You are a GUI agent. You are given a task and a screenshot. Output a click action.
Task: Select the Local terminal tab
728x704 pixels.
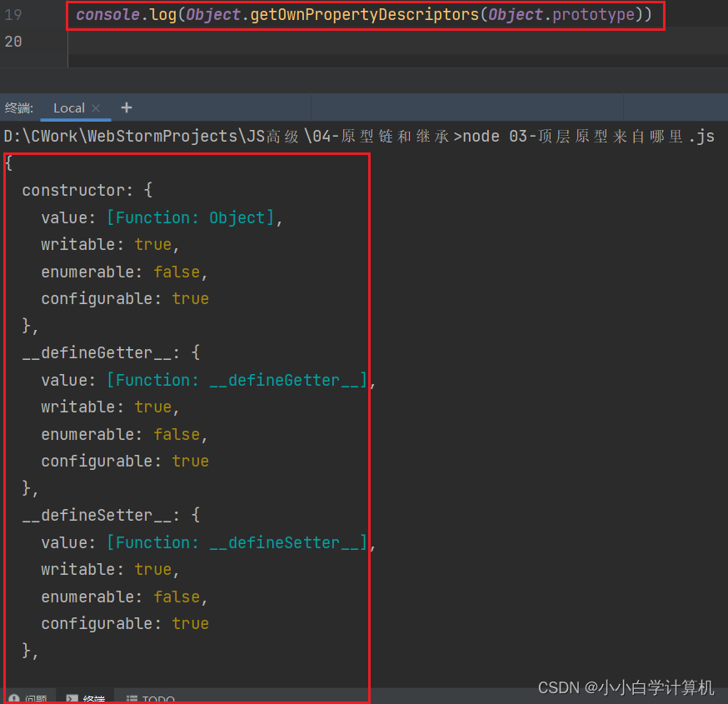tap(69, 108)
